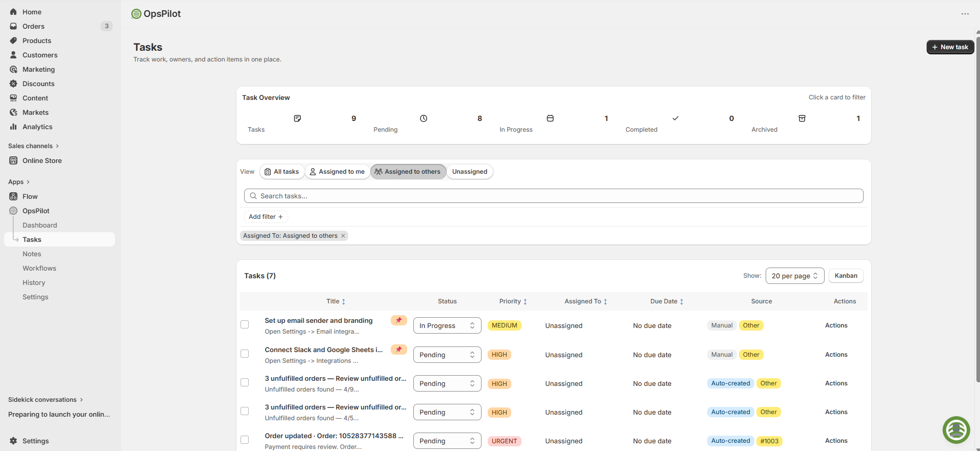Click the URGENT priority badge
Screen dimensions: 980x451
(x=504, y=441)
